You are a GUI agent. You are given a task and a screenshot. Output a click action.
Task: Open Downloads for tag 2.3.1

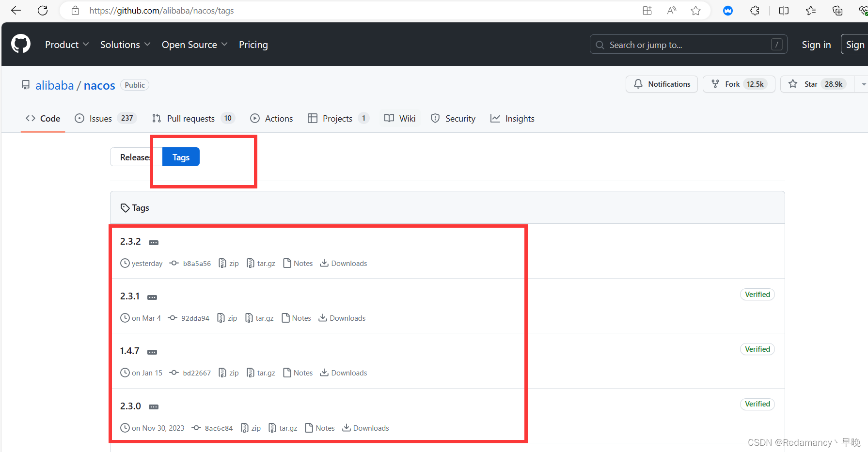[x=342, y=318]
